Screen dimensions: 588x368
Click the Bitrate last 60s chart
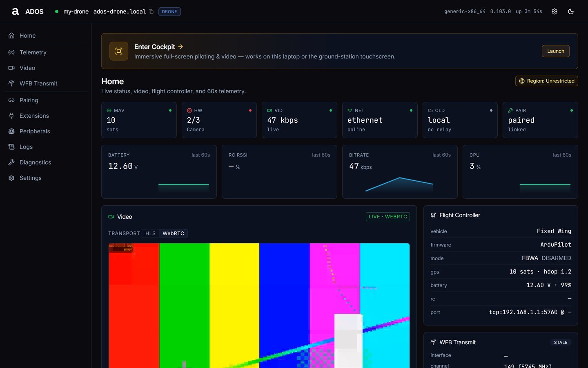pyautogui.click(x=400, y=172)
